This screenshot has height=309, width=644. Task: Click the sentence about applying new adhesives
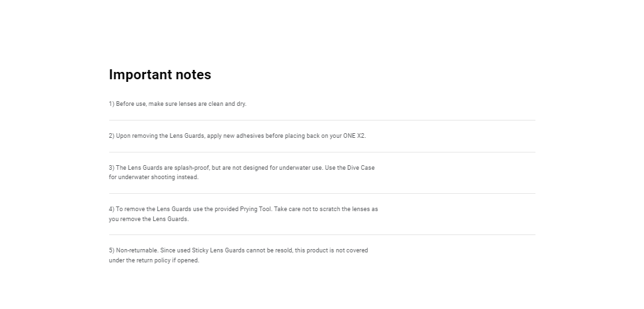coord(237,136)
